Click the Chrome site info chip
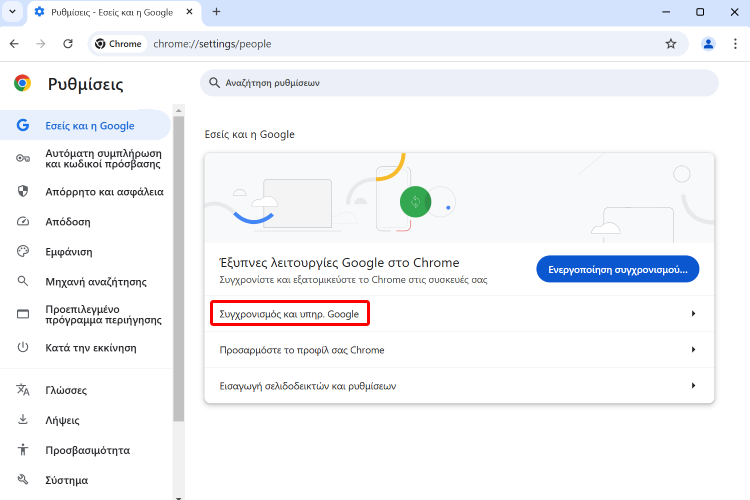 pyautogui.click(x=118, y=44)
